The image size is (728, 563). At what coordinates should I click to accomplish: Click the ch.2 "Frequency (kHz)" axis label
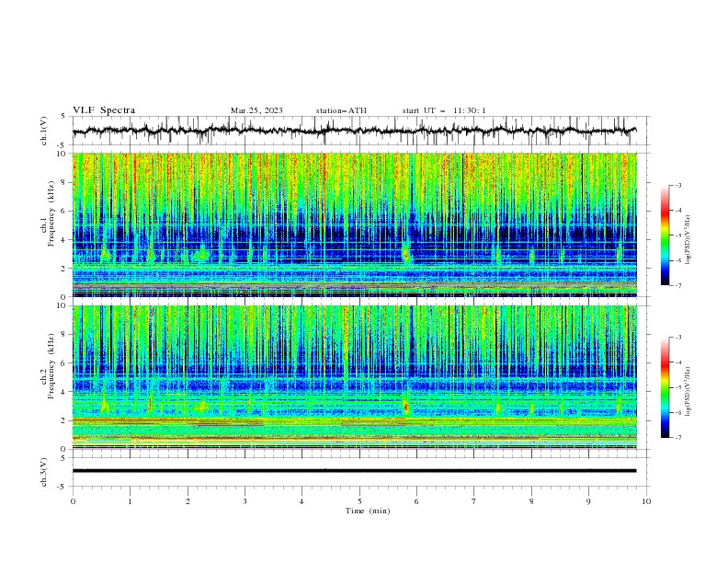coord(51,366)
